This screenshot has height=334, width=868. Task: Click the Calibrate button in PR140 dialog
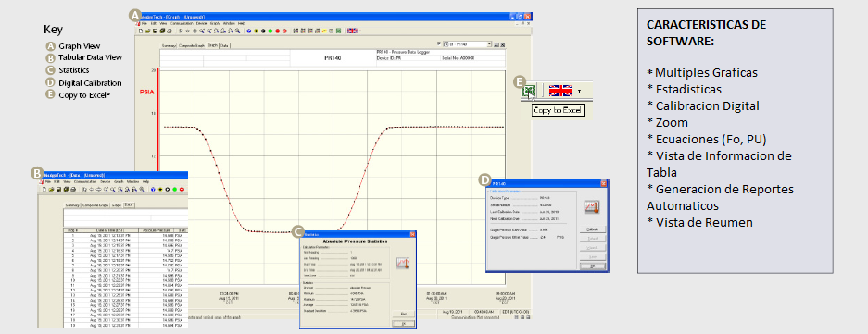tap(592, 229)
